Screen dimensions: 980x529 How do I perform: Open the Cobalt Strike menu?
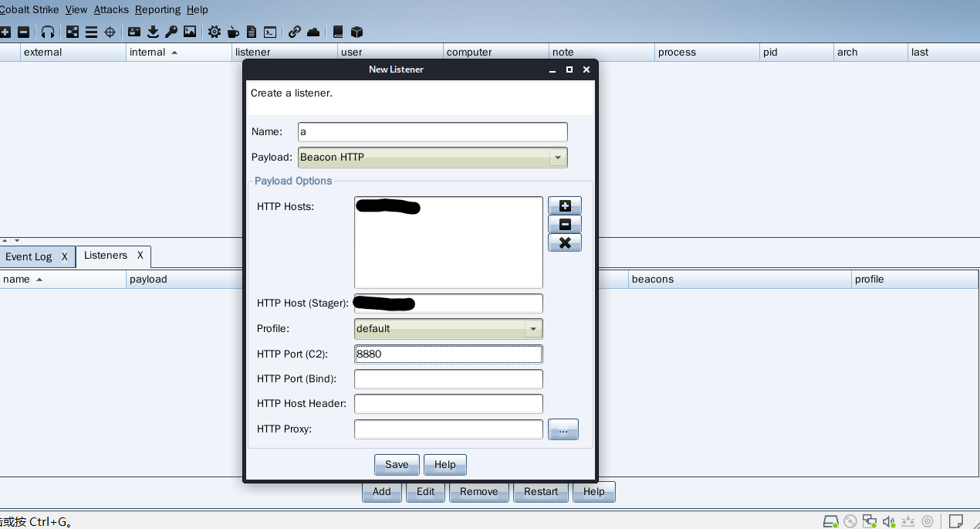29,10
